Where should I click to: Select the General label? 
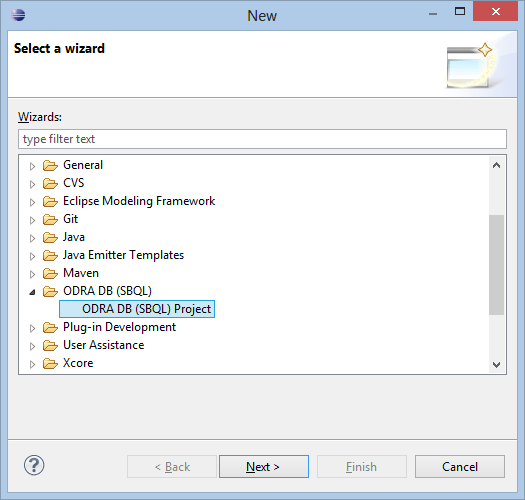[x=83, y=165]
